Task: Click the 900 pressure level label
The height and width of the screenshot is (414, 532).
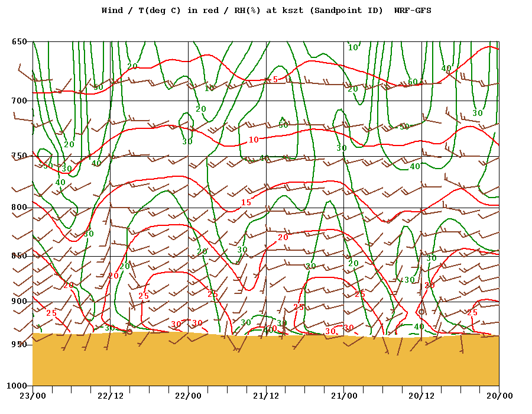Action: click(x=20, y=302)
